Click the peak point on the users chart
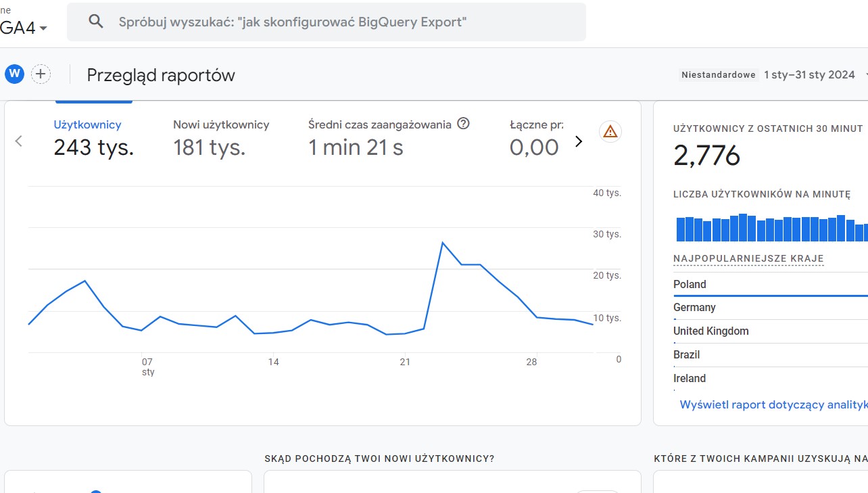This screenshot has height=493, width=868. 442,242
